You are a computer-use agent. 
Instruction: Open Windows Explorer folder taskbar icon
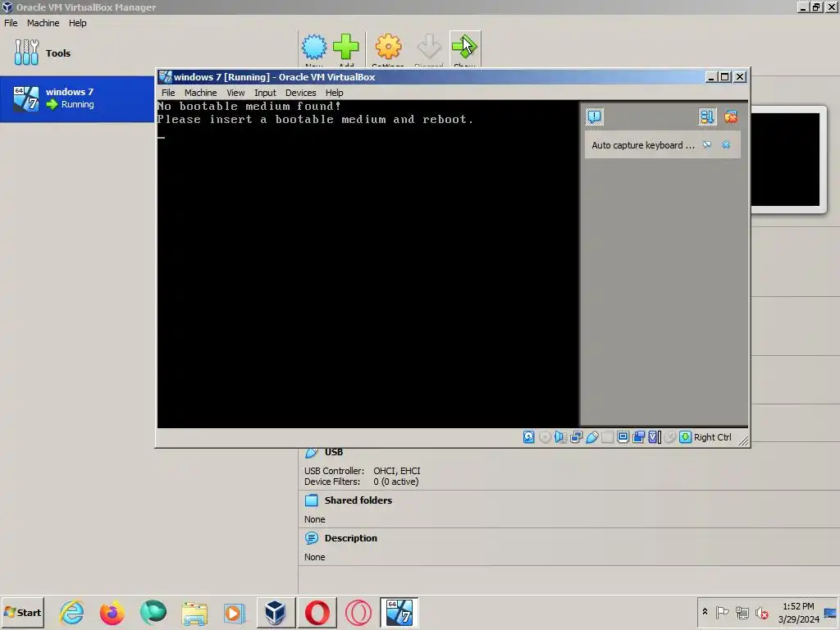[x=194, y=612]
